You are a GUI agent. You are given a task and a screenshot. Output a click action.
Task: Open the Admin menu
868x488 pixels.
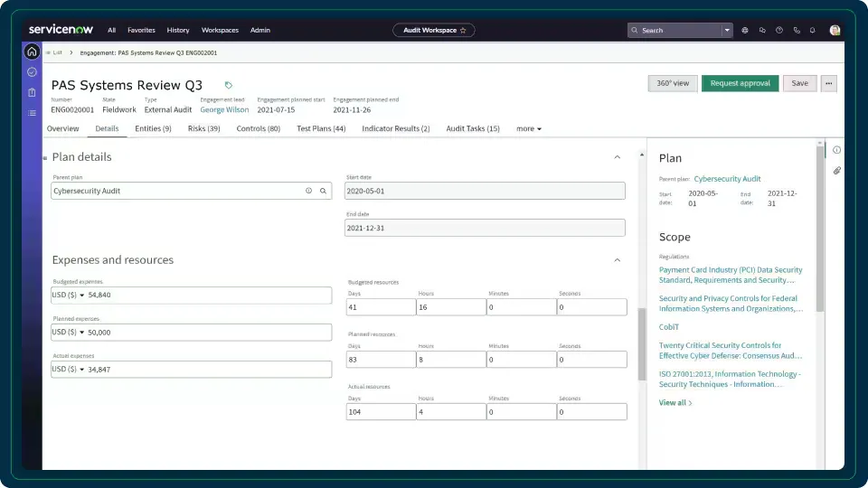260,31
